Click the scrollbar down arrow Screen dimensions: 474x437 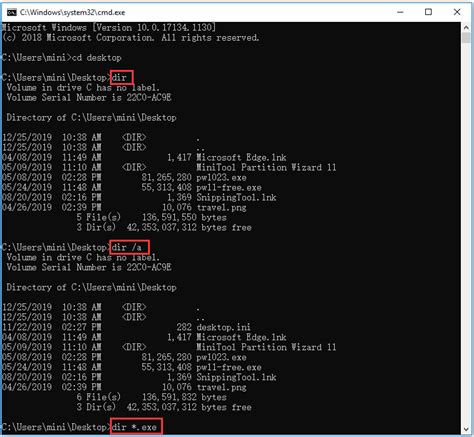click(466, 429)
